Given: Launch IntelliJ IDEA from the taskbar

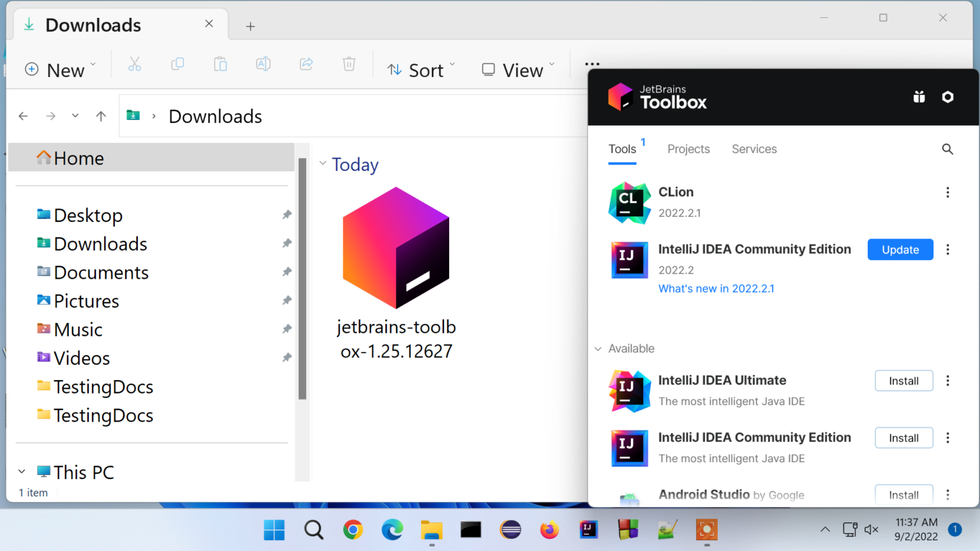Looking at the screenshot, I should tap(588, 529).
